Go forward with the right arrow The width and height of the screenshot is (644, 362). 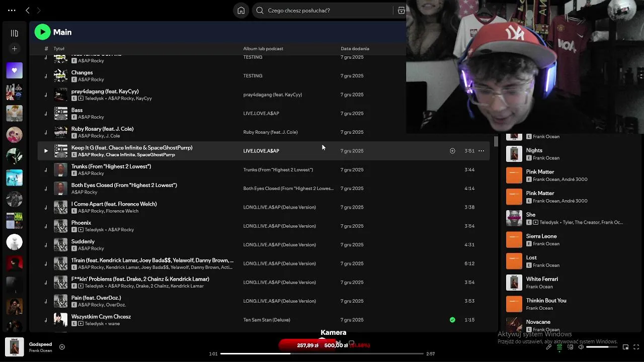coord(39,10)
